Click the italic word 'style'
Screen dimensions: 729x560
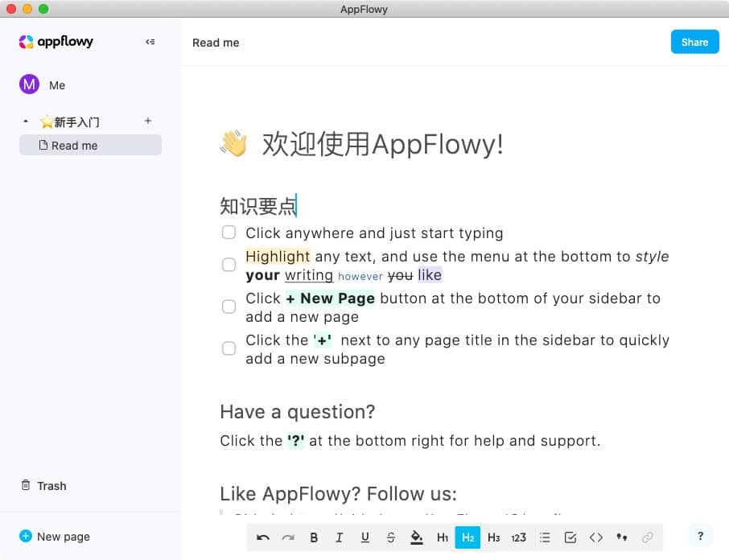(653, 257)
